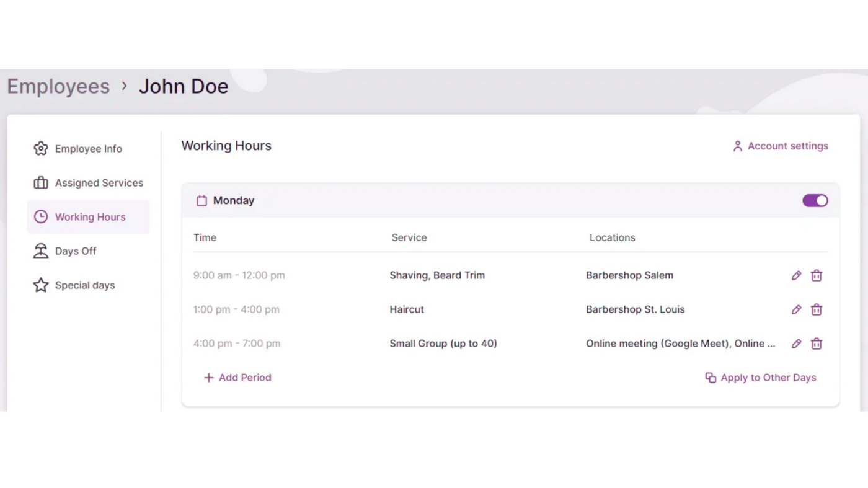The image size is (868, 488).
Task: Click the Barbershop St. Louis location
Action: pos(635,309)
